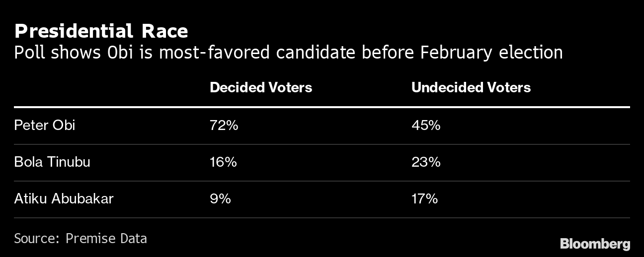Click Bola Tinubu's 23% undecided value
The width and height of the screenshot is (644, 257).
(x=425, y=162)
